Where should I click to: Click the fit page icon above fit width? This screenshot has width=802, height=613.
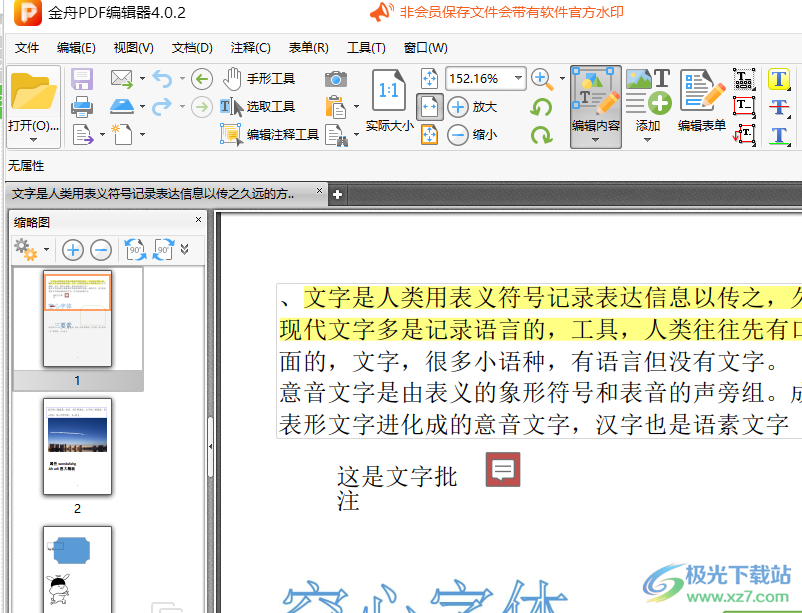click(430, 79)
